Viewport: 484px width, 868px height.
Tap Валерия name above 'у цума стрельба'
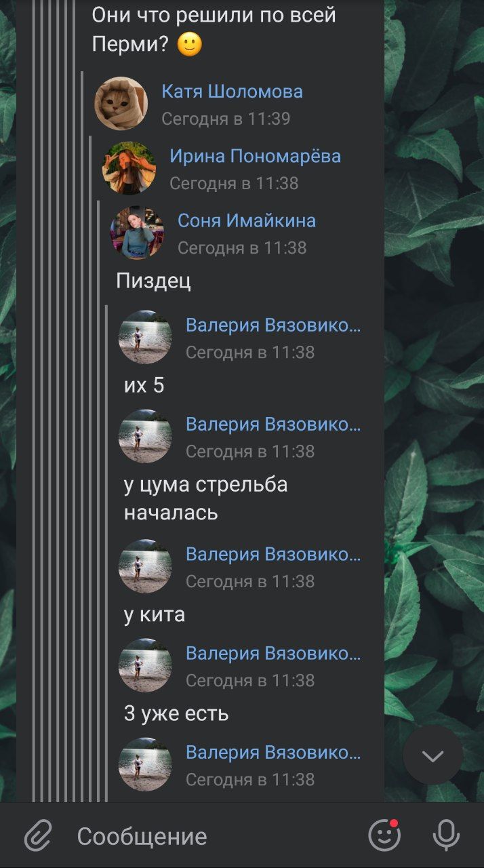(x=273, y=425)
